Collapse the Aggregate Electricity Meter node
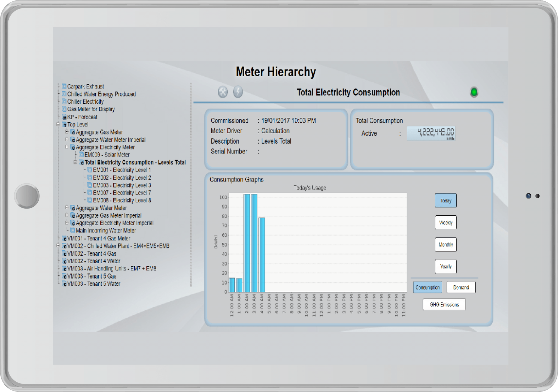 [67, 147]
